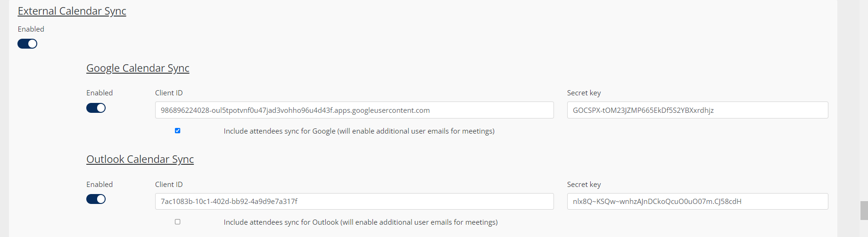Click the "Include attendees sync for Outlook" label
Image resolution: width=868 pixels, height=237 pixels.
tap(361, 222)
